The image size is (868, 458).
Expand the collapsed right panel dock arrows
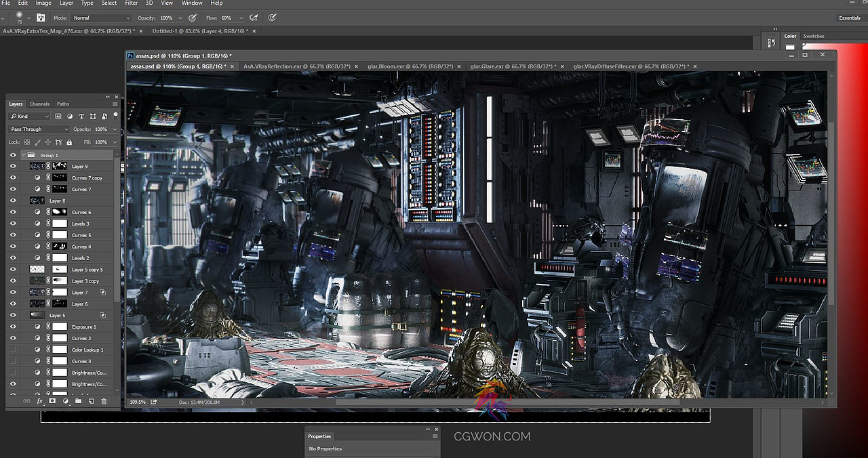(774, 30)
